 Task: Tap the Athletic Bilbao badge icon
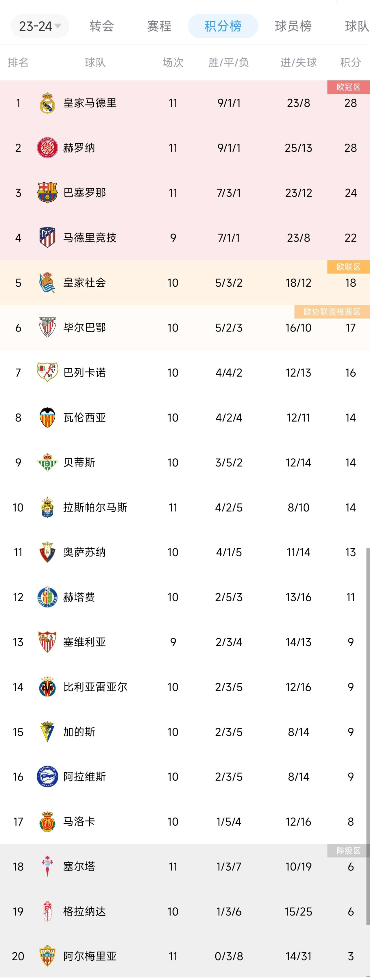click(x=47, y=327)
